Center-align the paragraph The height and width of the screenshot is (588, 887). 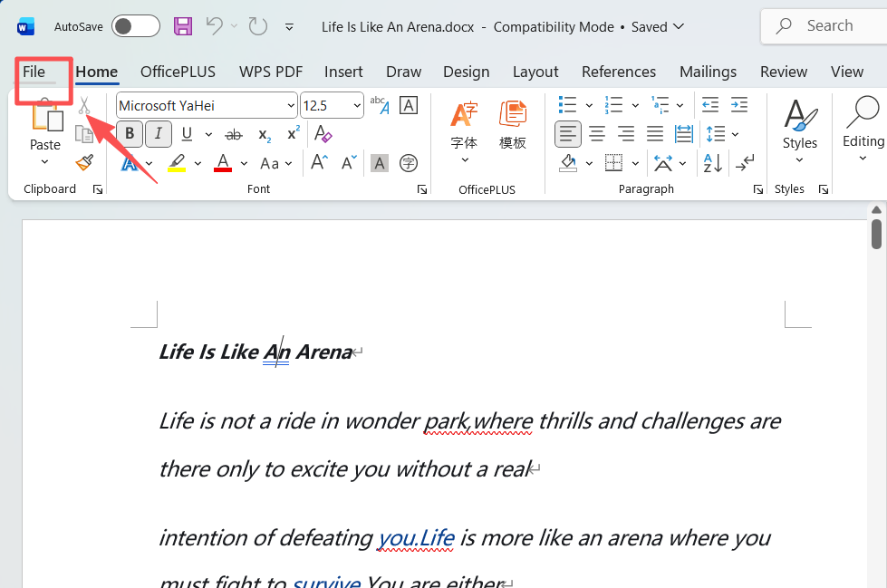tap(597, 135)
